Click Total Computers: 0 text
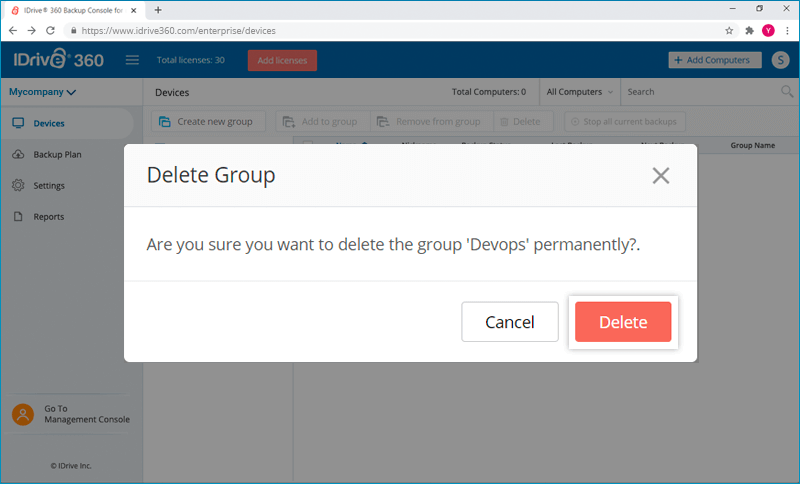This screenshot has width=800, height=484. (488, 92)
